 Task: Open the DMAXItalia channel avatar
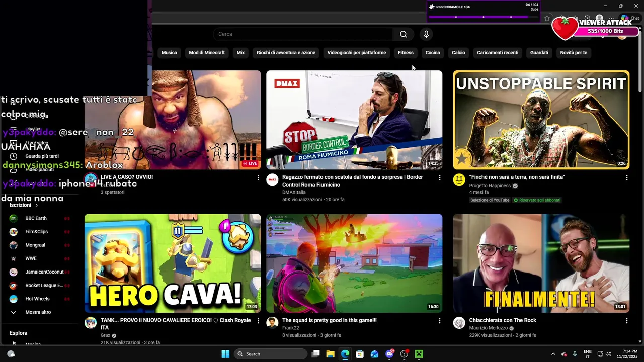tap(272, 180)
